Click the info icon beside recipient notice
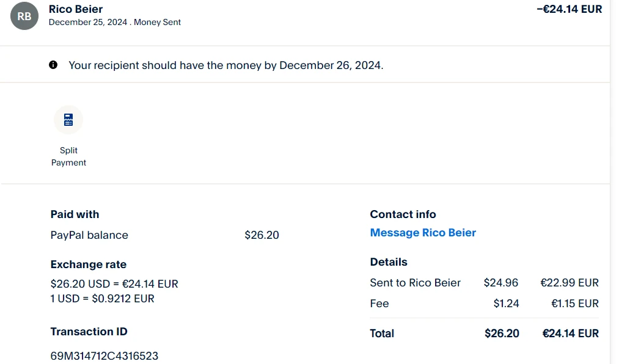Viewport: 619px width, 364px height. pyautogui.click(x=53, y=65)
